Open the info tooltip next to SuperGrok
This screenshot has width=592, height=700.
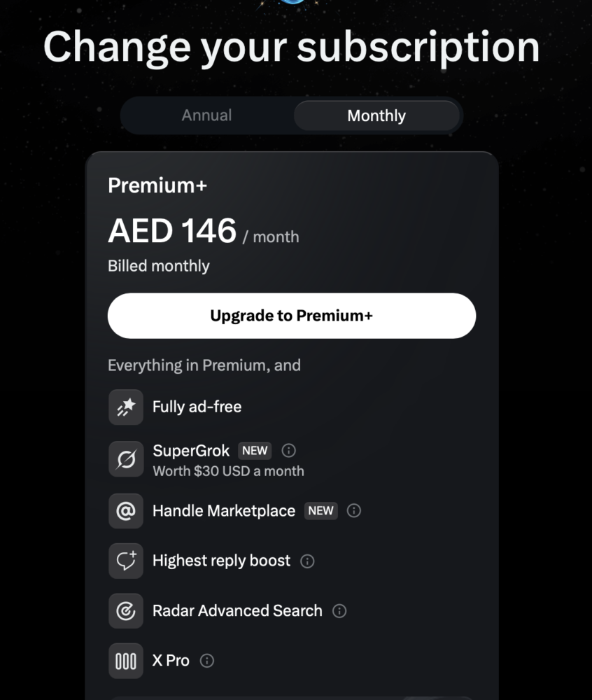click(288, 451)
